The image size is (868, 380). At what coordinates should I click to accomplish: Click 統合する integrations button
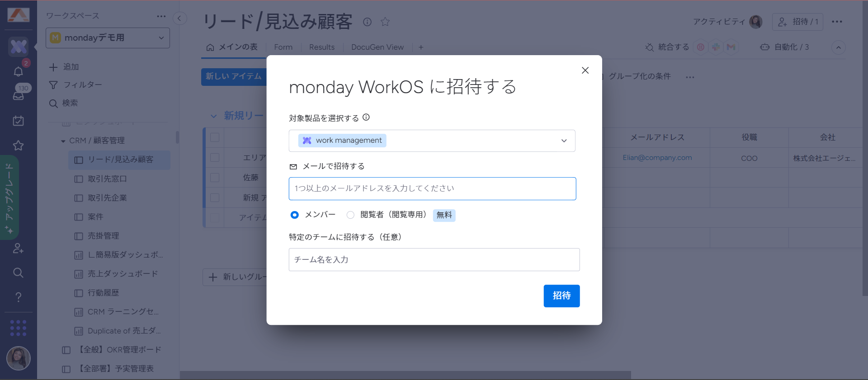(x=667, y=47)
